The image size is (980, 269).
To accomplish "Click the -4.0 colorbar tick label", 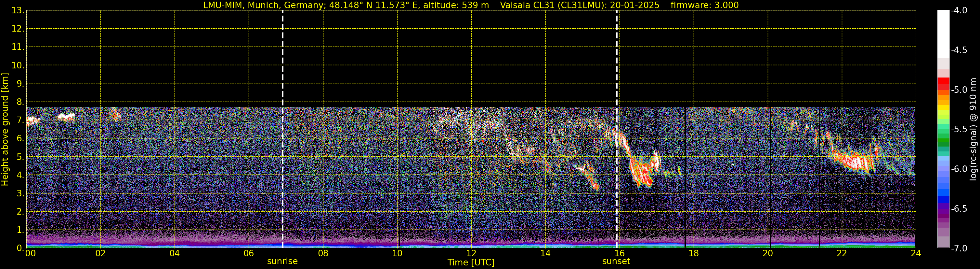I will coord(959,11).
